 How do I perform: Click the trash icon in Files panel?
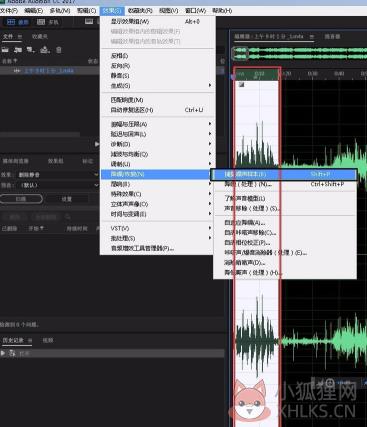pos(59,50)
